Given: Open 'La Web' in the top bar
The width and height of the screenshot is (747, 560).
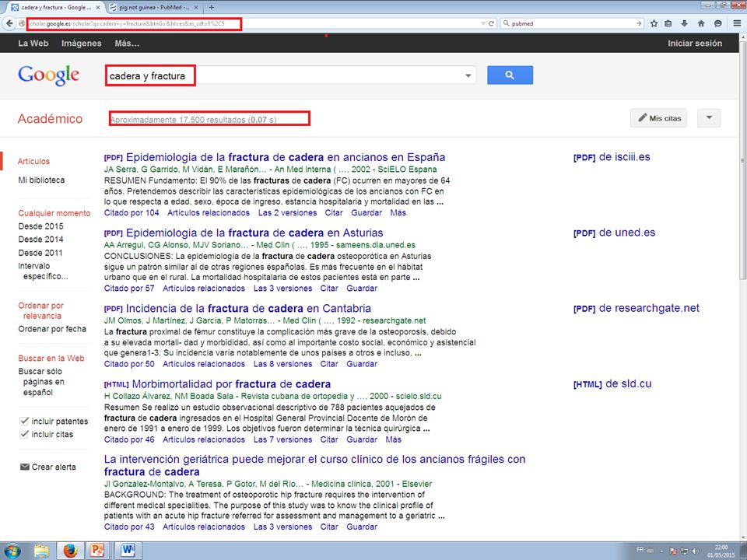Looking at the screenshot, I should [x=33, y=44].
